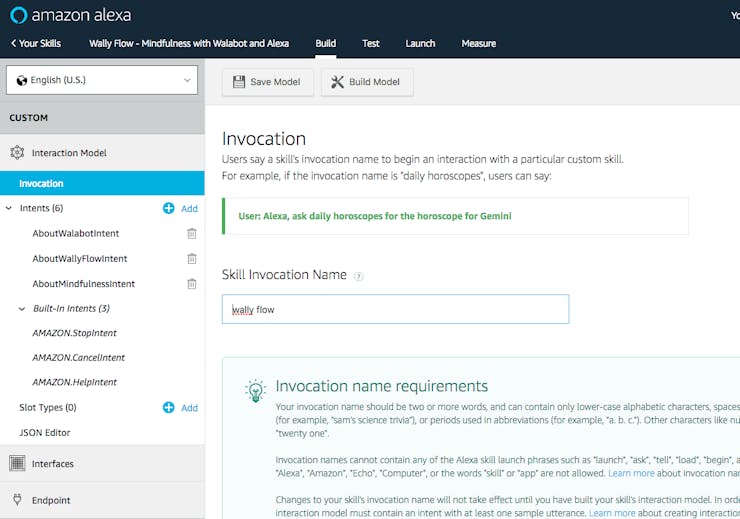740x519 pixels.
Task: Click the plus icon next to Intents
Action: click(x=168, y=208)
